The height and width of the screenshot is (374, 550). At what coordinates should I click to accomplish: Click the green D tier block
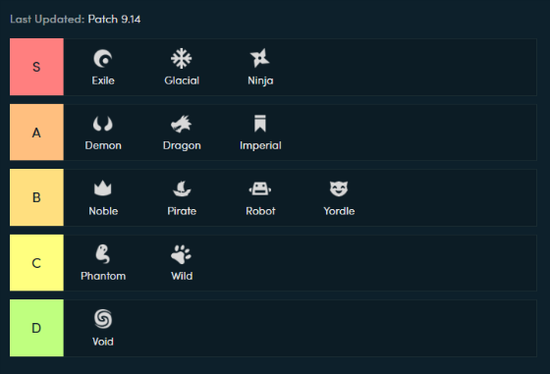(37, 328)
